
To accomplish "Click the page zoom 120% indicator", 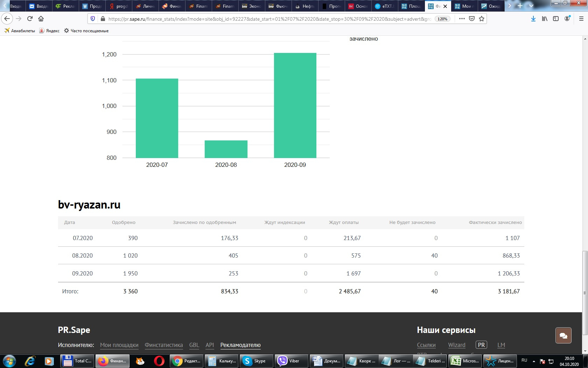I will click(x=442, y=19).
